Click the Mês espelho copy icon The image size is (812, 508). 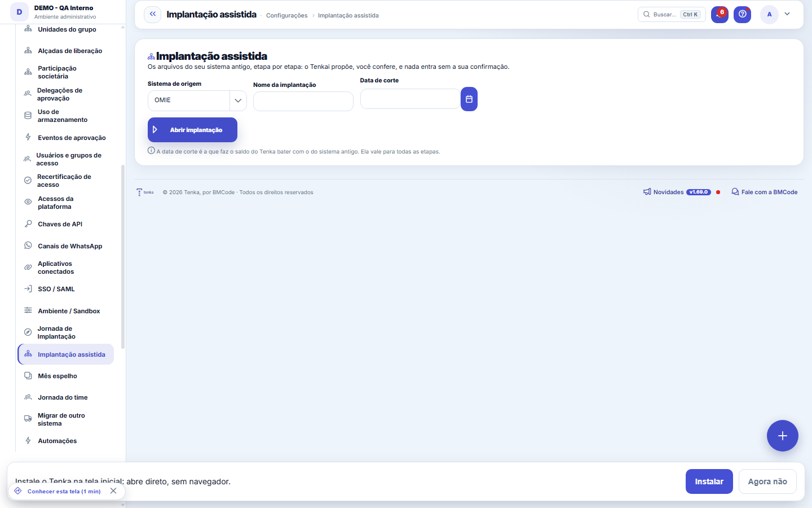[x=28, y=376]
